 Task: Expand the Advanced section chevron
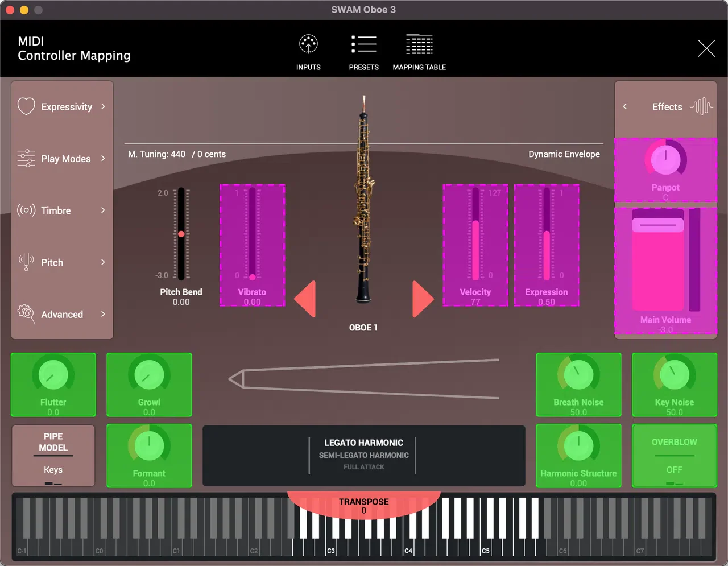tap(103, 313)
